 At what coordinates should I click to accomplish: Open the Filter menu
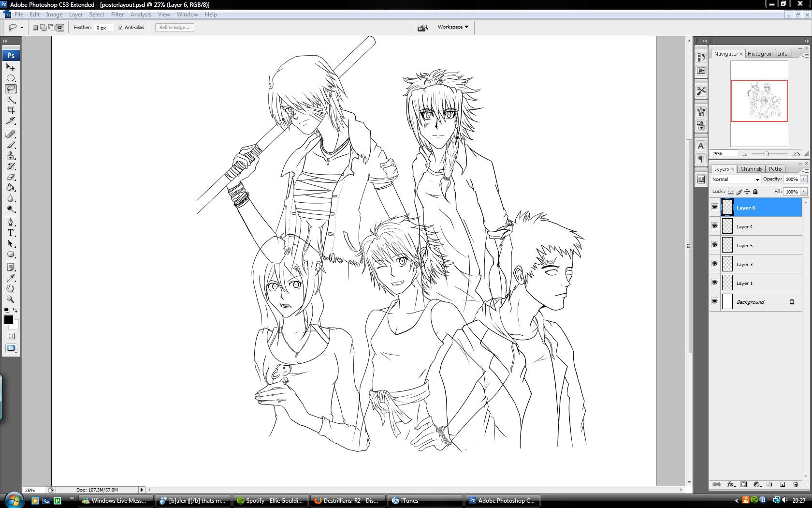pos(117,15)
